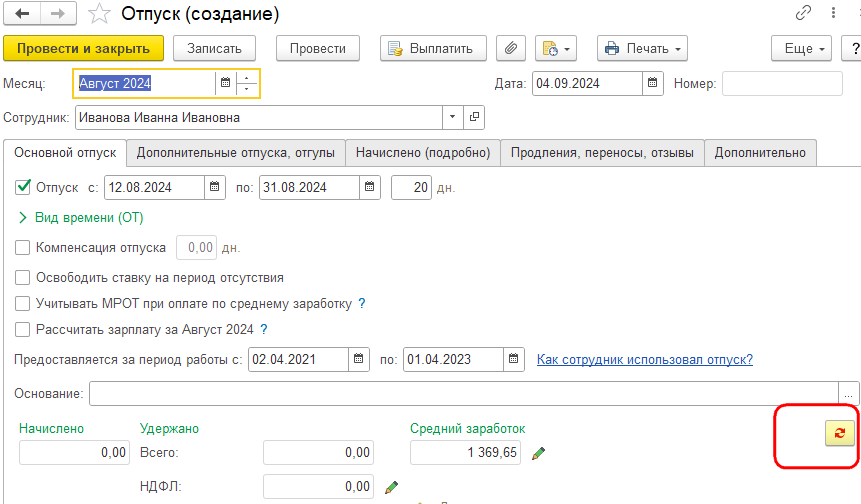This screenshot has height=504, width=861.
Task: Click the Компенсация отпуска days field
Action: 197,248
